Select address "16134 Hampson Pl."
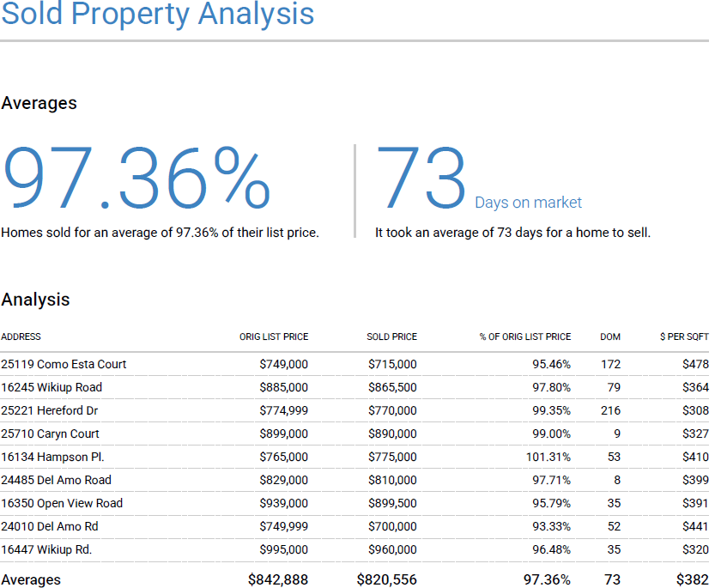The image size is (715, 588). 52,457
